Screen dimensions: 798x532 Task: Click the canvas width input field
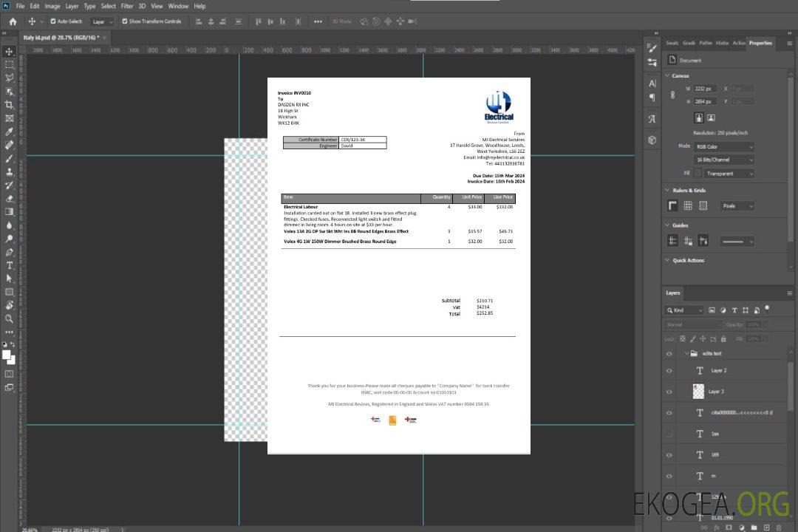coord(705,89)
